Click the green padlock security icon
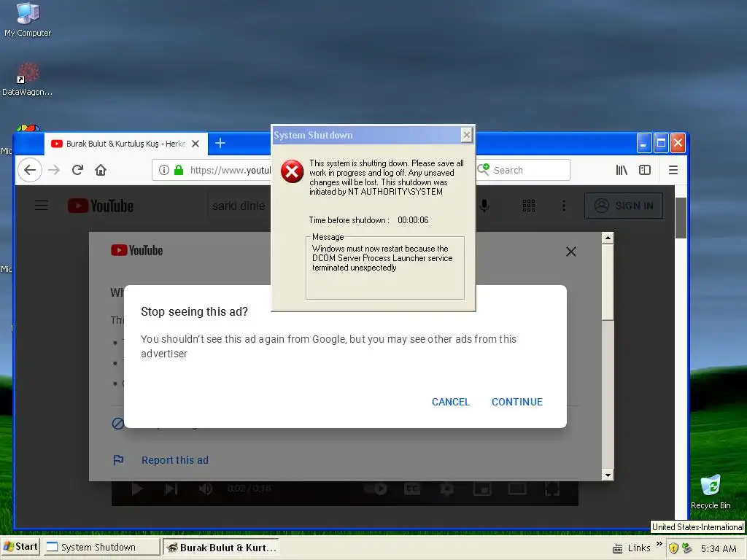This screenshot has width=747, height=560. [x=179, y=170]
